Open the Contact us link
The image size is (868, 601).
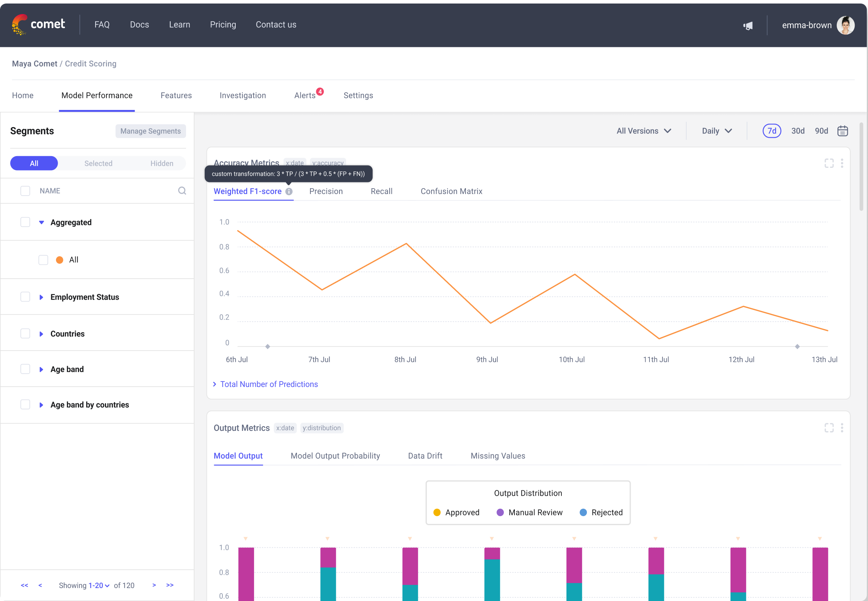pyautogui.click(x=276, y=25)
